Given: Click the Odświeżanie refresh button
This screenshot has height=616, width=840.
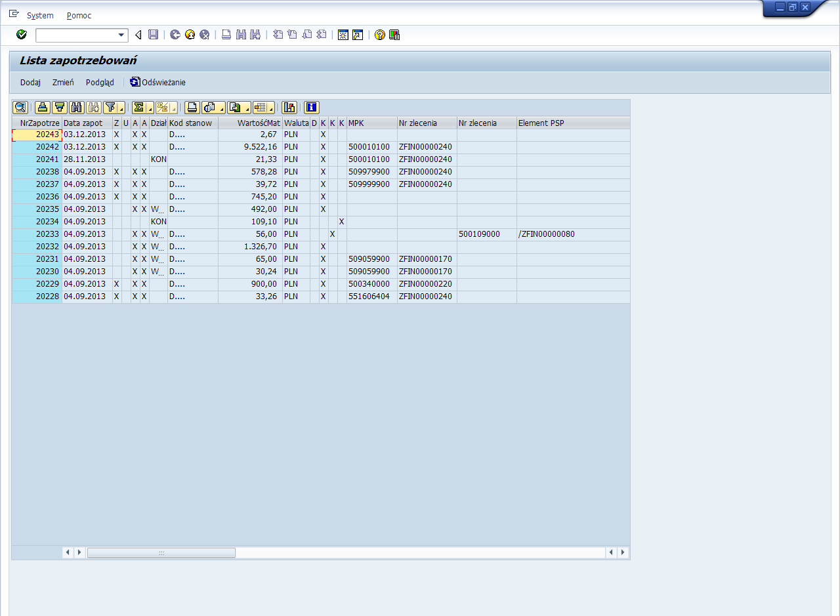Looking at the screenshot, I should pos(157,82).
